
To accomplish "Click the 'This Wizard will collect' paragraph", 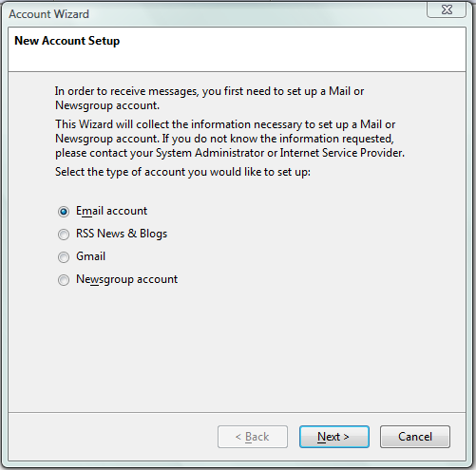I will (230, 139).
